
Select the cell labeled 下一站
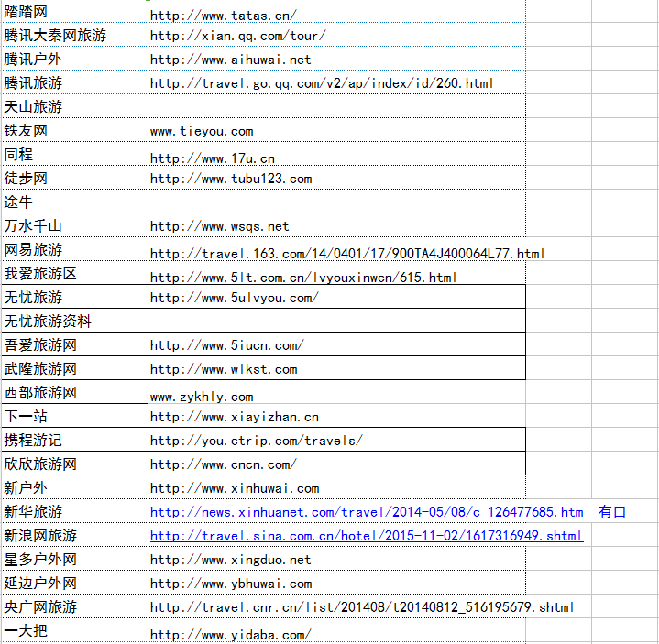(75, 416)
